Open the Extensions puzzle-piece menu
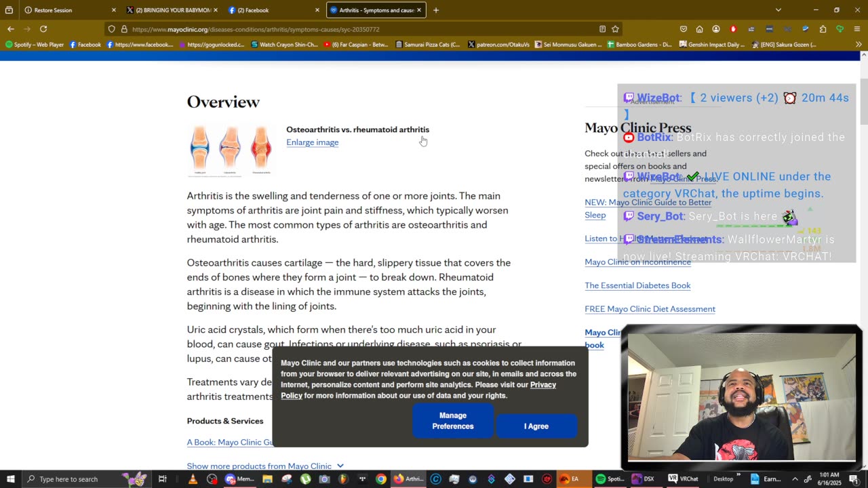 point(823,29)
